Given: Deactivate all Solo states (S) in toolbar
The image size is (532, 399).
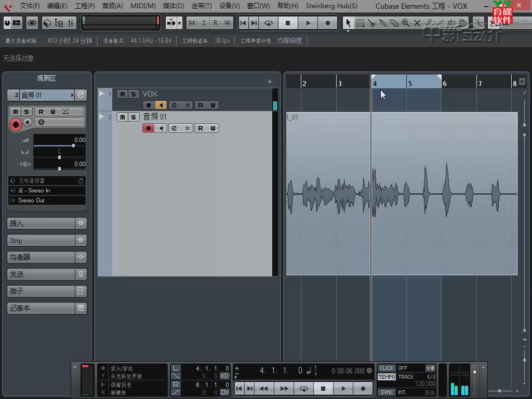Looking at the screenshot, I should coord(204,23).
